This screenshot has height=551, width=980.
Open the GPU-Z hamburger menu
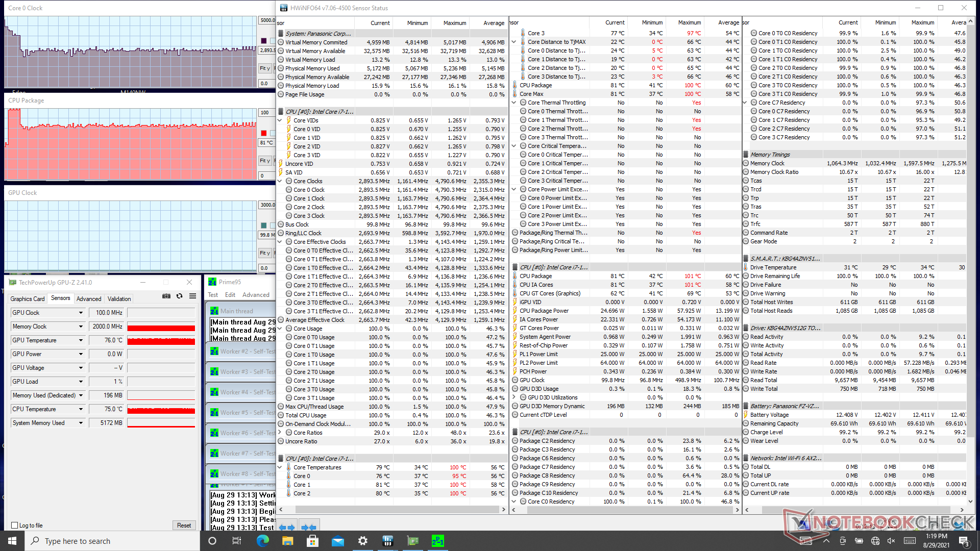point(192,296)
